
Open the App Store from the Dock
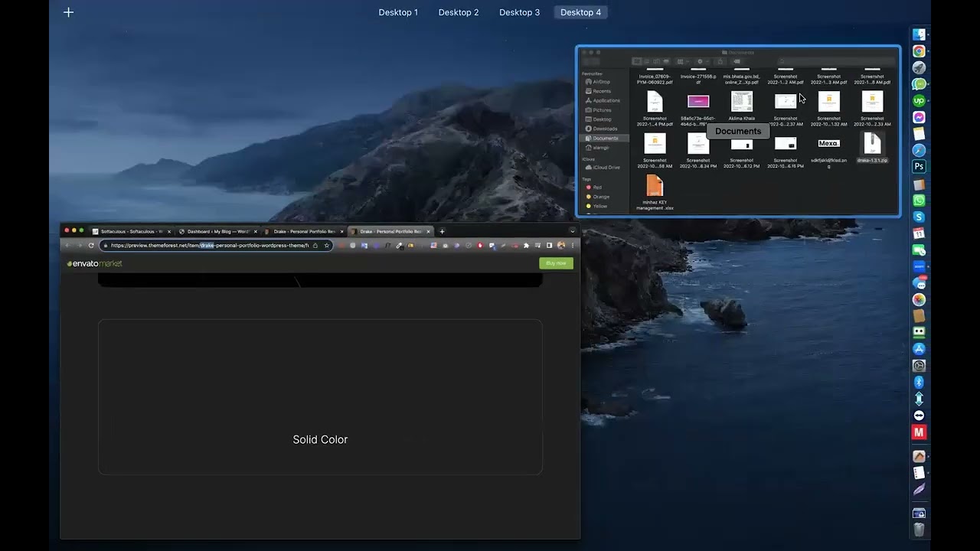919,349
